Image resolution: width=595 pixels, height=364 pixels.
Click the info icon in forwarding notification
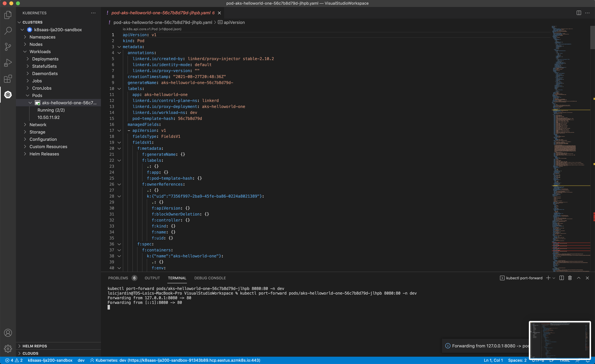[x=447, y=346]
